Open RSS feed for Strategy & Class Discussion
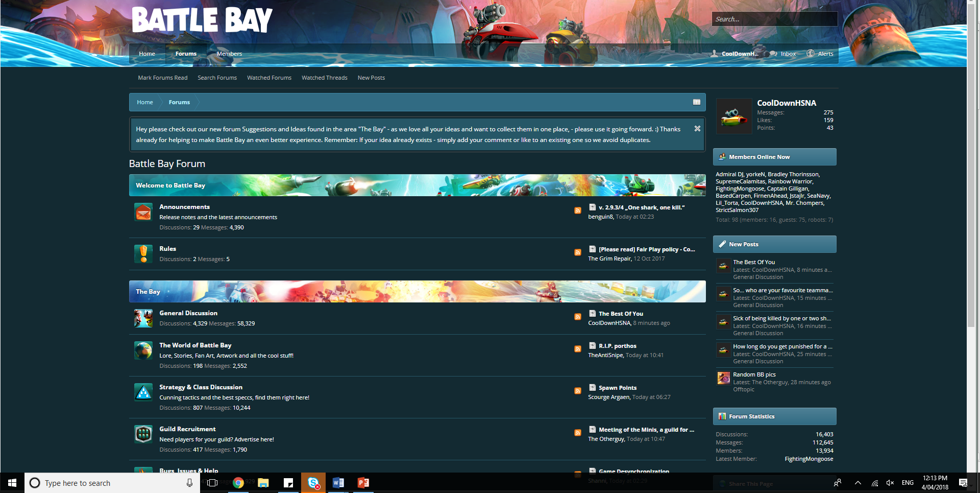This screenshot has height=493, width=980. 578,391
